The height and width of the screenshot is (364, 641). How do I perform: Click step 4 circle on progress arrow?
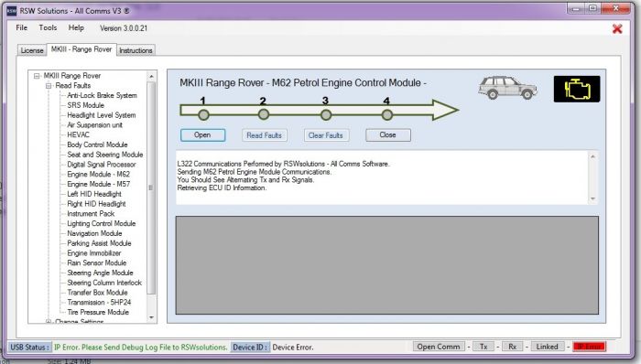coord(387,115)
